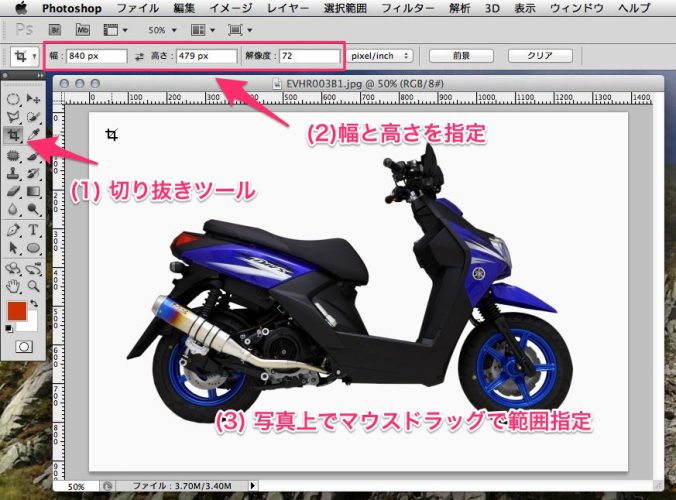Launch Mini Bridge from application bar

tap(83, 30)
